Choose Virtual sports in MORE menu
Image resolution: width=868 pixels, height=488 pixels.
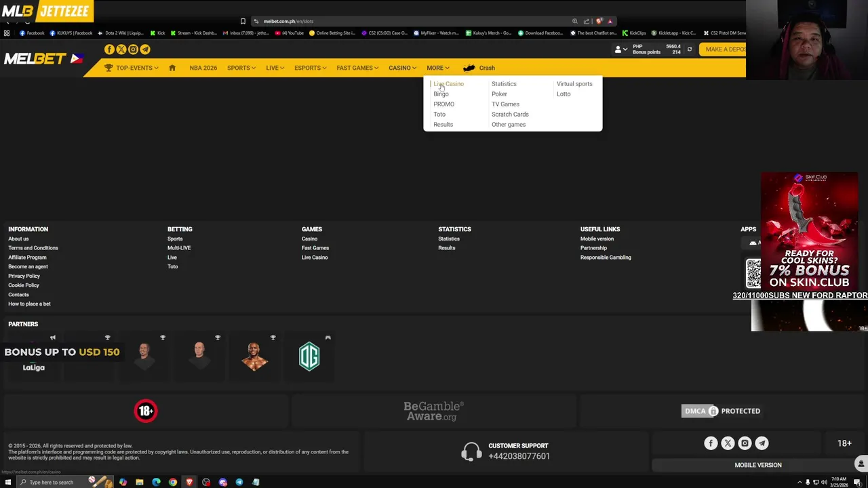click(574, 84)
